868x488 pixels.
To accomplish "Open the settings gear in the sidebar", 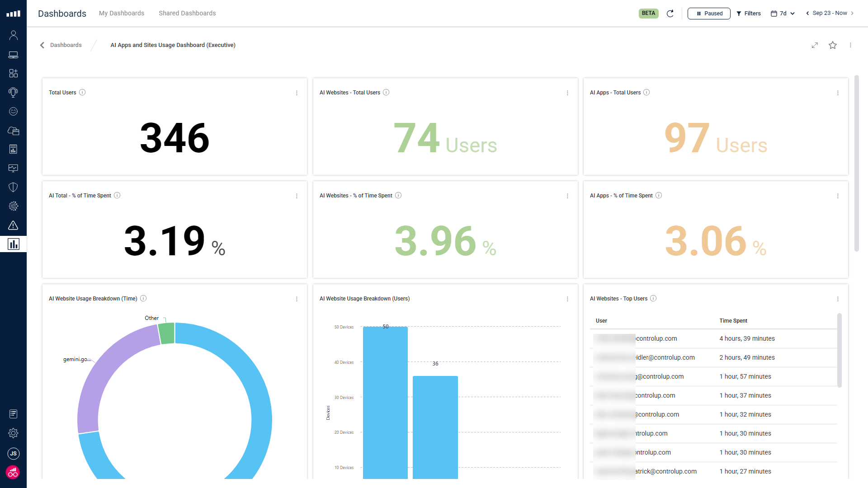I will tap(13, 433).
